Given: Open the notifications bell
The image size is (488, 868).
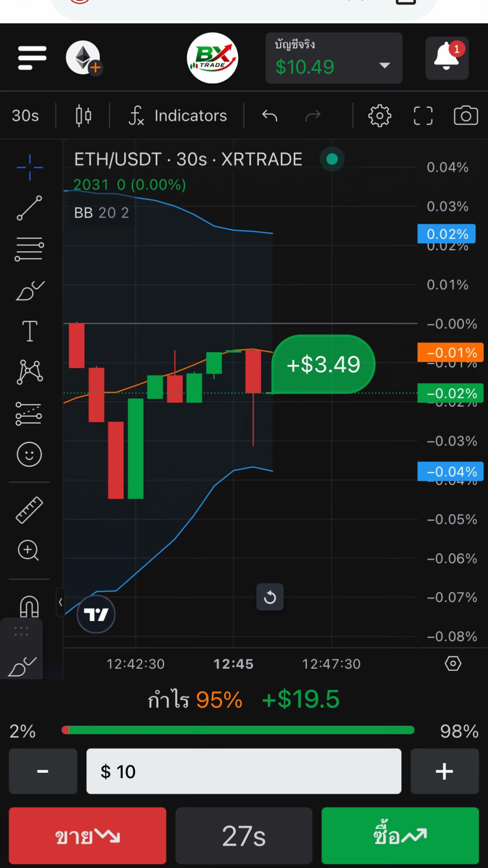Looking at the screenshot, I should 447,58.
